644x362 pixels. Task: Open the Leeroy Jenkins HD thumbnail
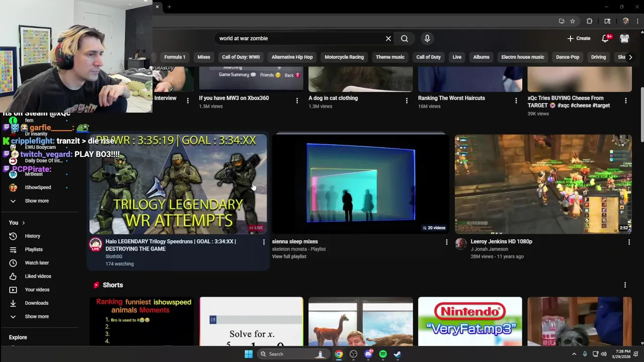pyautogui.click(x=543, y=184)
